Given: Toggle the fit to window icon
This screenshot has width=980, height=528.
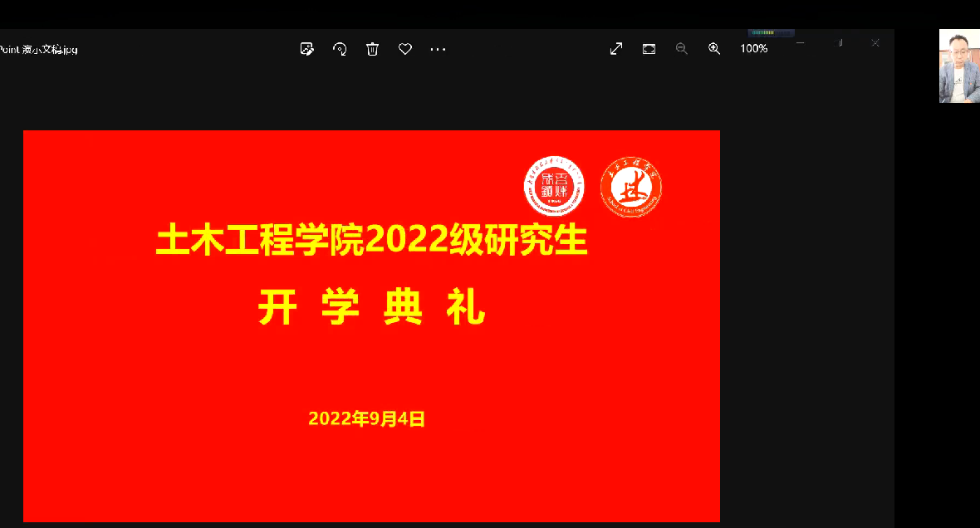Looking at the screenshot, I should pos(649,49).
